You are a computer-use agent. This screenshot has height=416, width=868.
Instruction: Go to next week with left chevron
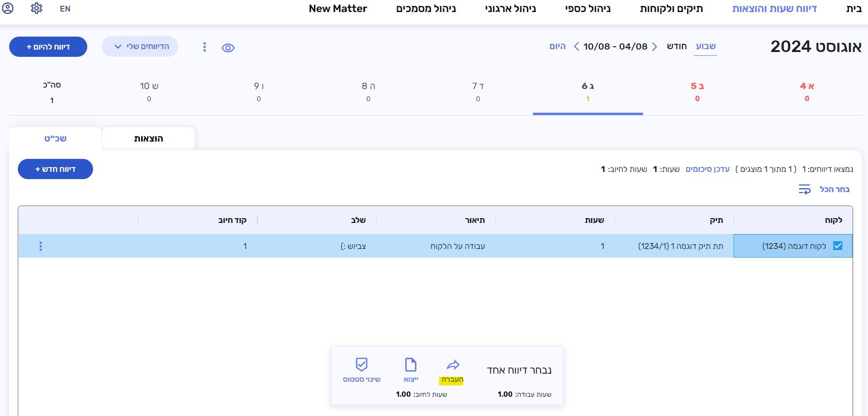tap(576, 47)
